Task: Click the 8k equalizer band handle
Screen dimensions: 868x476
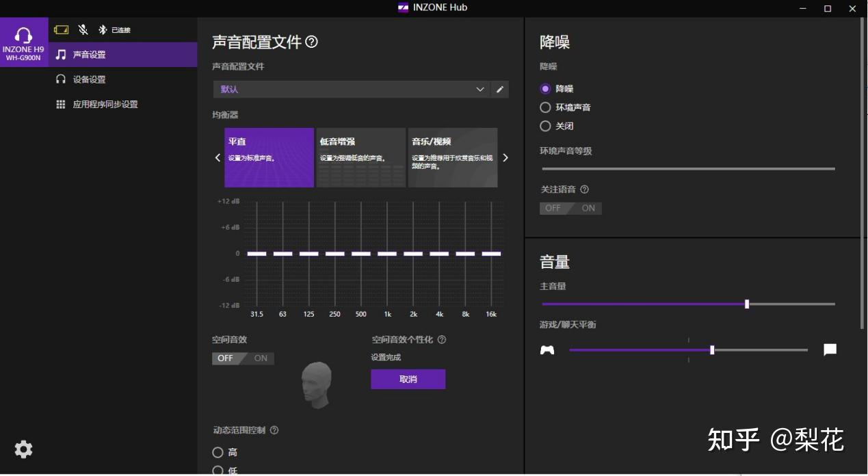Action: click(x=465, y=254)
